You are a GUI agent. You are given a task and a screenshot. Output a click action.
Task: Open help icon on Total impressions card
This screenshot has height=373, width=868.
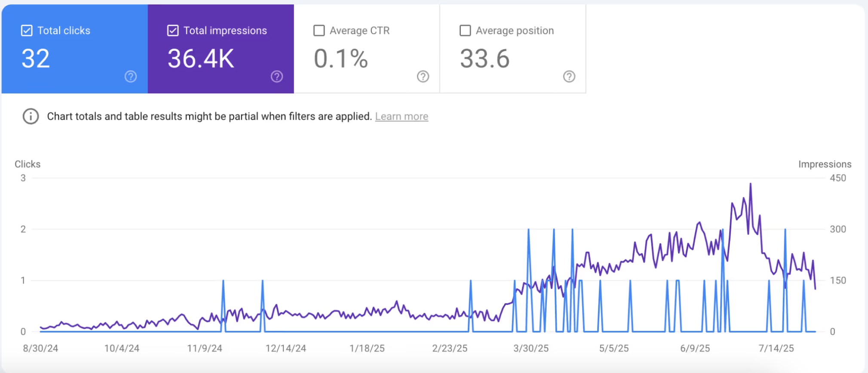coord(277,77)
